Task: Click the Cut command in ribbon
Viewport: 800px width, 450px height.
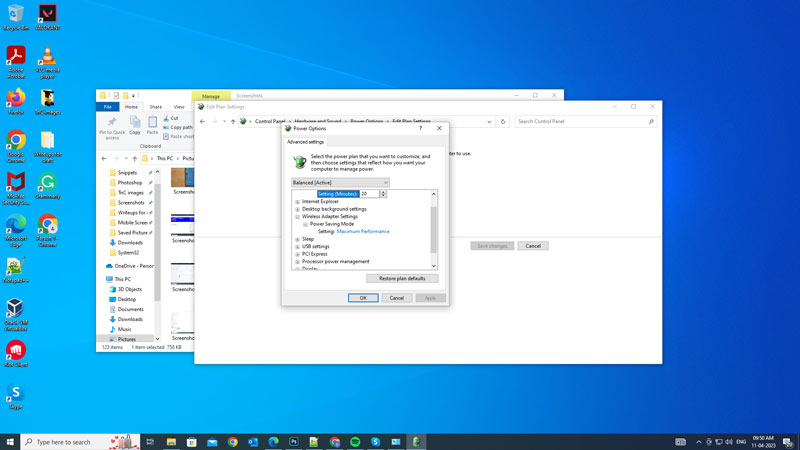Action: [x=170, y=118]
